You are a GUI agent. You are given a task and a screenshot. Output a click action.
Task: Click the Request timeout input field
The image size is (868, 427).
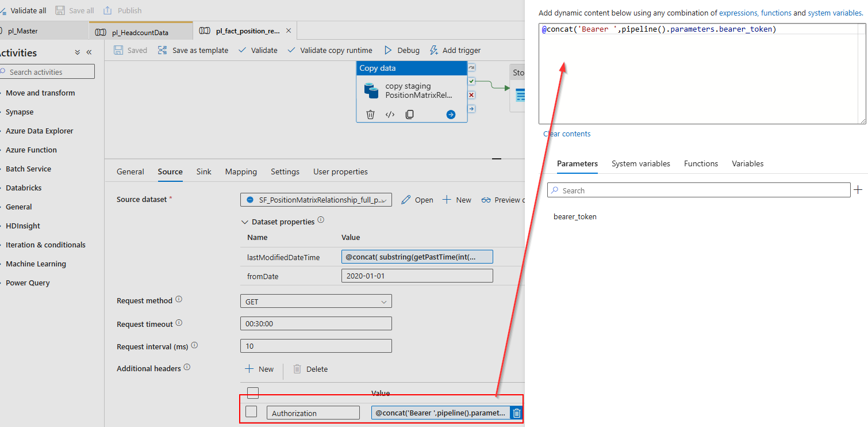[x=316, y=323]
